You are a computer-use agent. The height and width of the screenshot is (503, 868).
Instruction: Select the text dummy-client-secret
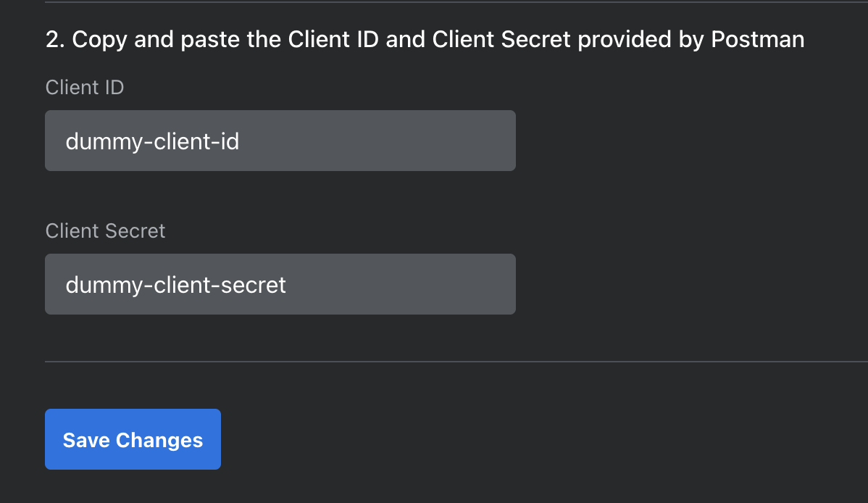[x=176, y=284]
